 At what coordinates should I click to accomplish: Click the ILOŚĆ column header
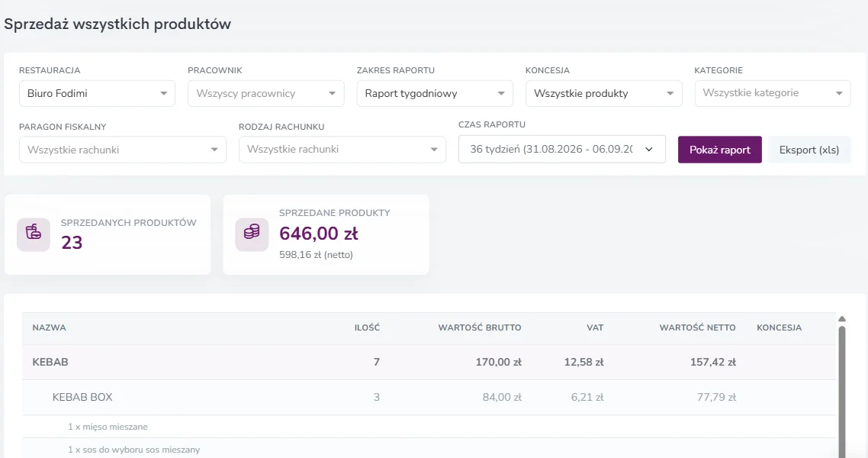367,328
